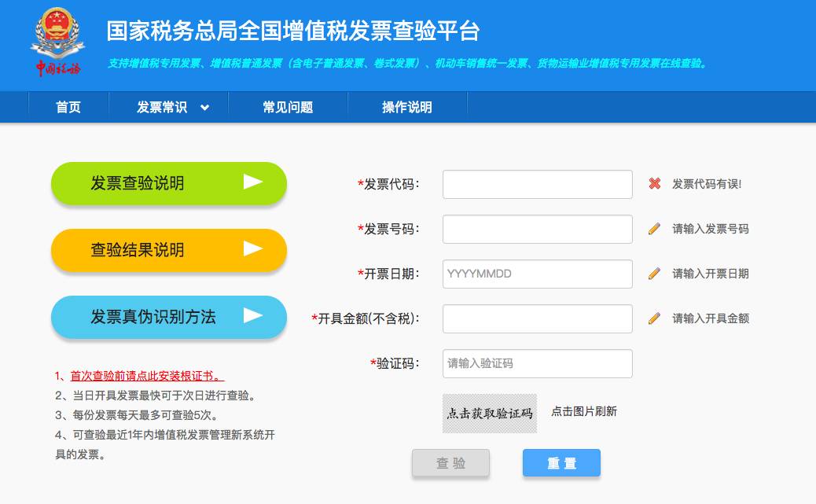Focus the 发票号码 input field
Screen dimensions: 816x504
[538, 229]
